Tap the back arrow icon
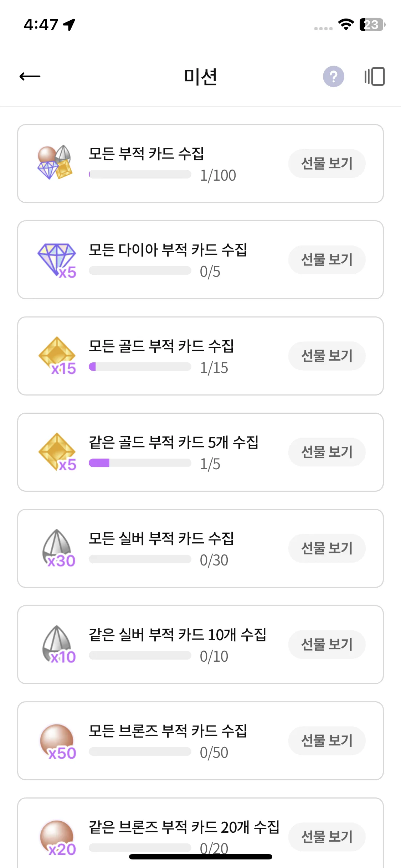Image resolution: width=401 pixels, height=868 pixels. [30, 76]
